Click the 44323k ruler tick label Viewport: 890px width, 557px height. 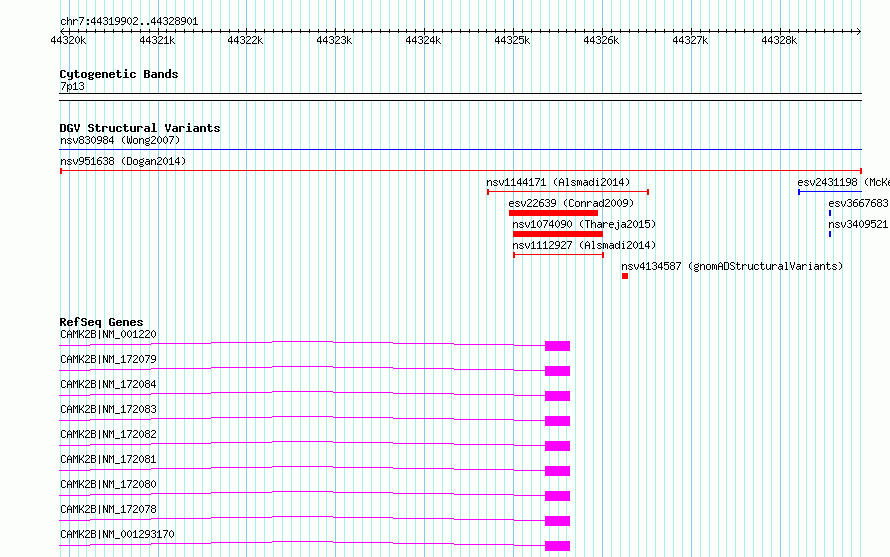(x=334, y=40)
